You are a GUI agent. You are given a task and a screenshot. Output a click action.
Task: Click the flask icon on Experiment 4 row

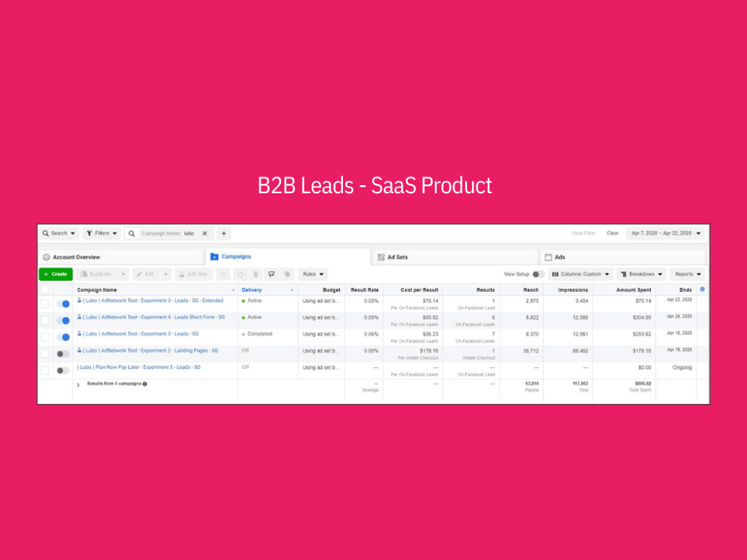[80, 317]
